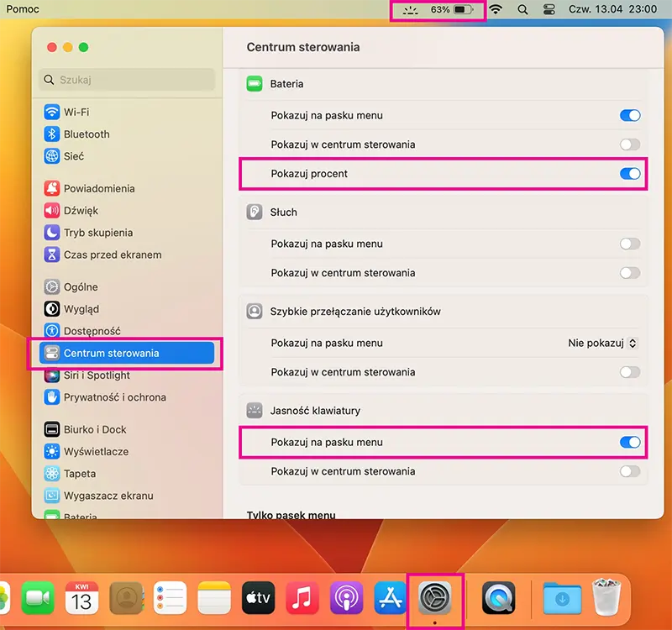
Task: Open the Nie pokazuj dropdown
Action: [602, 343]
